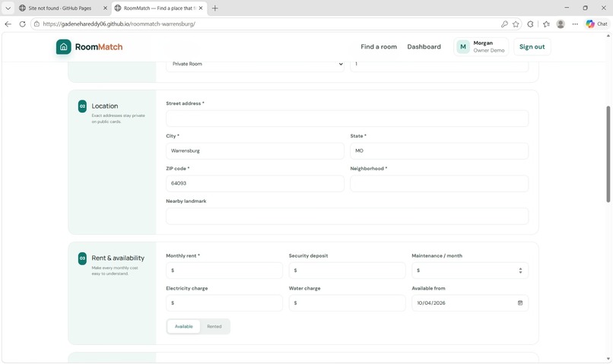
Task: Click Morgan's M avatar badge
Action: (x=463, y=47)
